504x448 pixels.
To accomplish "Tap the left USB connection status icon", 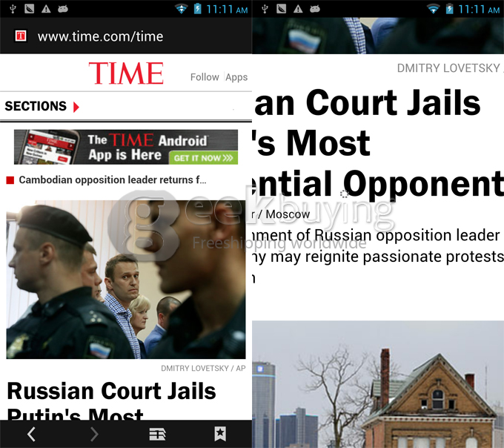I will 13,9.
